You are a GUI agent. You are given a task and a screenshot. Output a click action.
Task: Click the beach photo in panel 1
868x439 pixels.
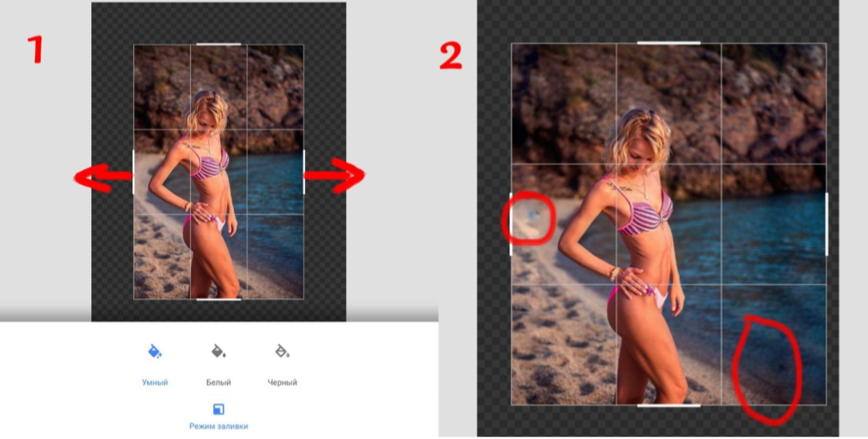tap(219, 172)
